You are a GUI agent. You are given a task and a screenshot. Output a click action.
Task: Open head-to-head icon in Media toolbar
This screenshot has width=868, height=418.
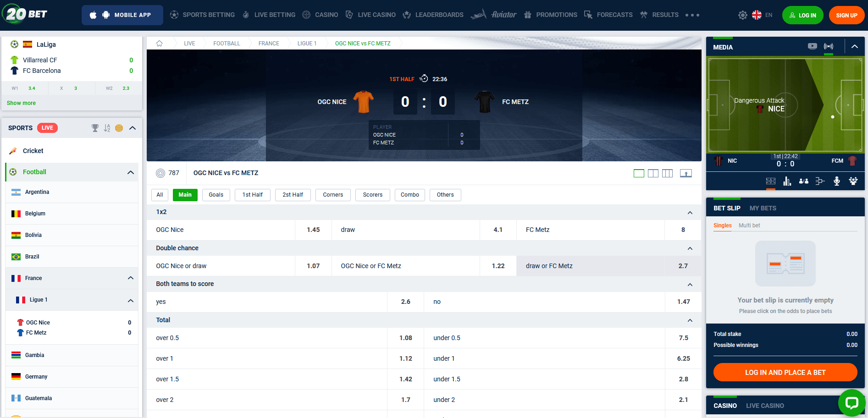804,181
